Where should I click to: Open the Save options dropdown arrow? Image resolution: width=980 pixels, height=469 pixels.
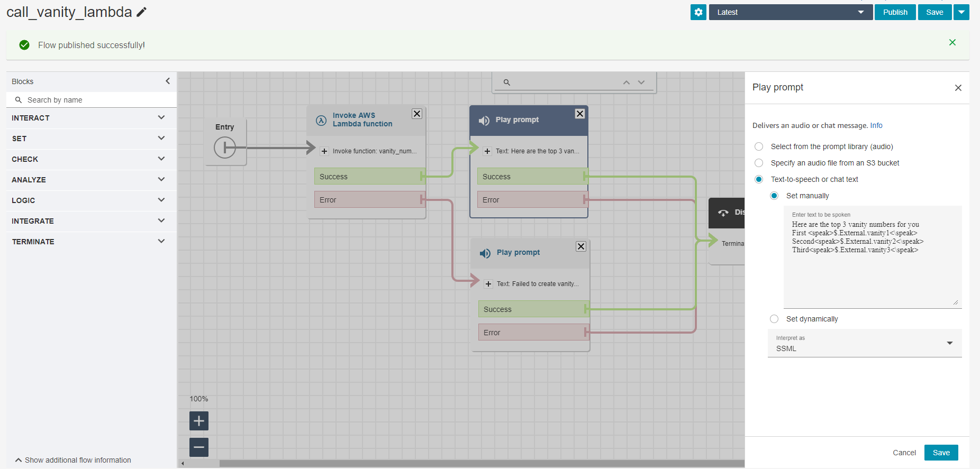coord(961,12)
